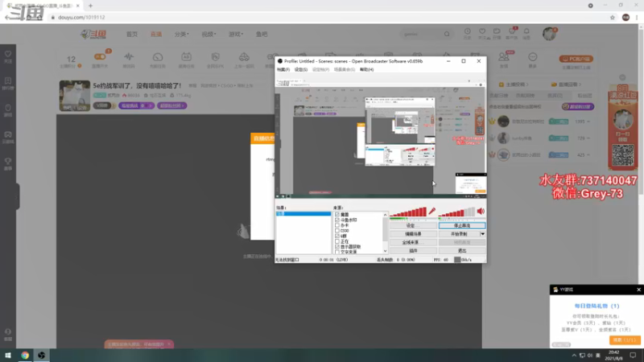This screenshot has height=362, width=644.
Task: Enable the csgo source checkbox
Action: (337, 231)
